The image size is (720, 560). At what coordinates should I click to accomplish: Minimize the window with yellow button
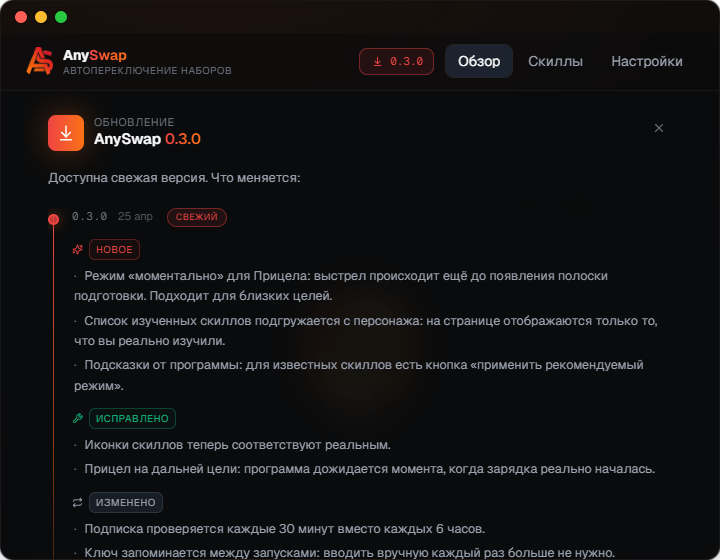coord(41,17)
